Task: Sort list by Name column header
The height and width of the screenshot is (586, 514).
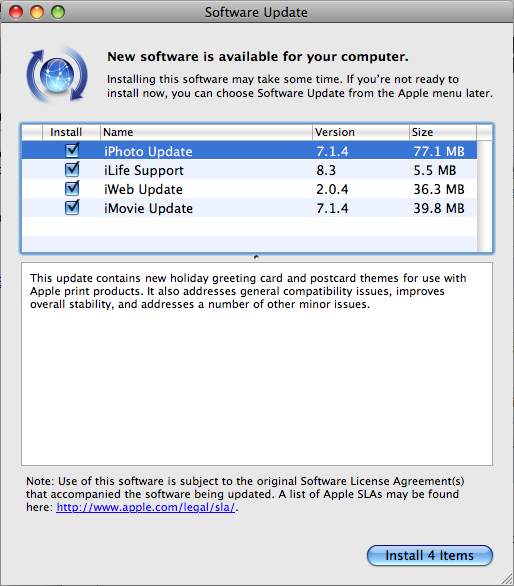Action: [206, 132]
